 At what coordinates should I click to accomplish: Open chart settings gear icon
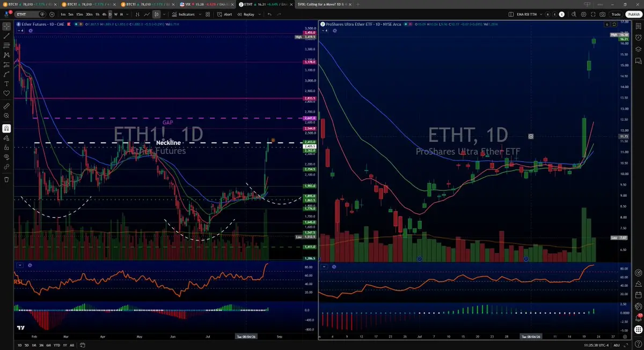(583, 14)
